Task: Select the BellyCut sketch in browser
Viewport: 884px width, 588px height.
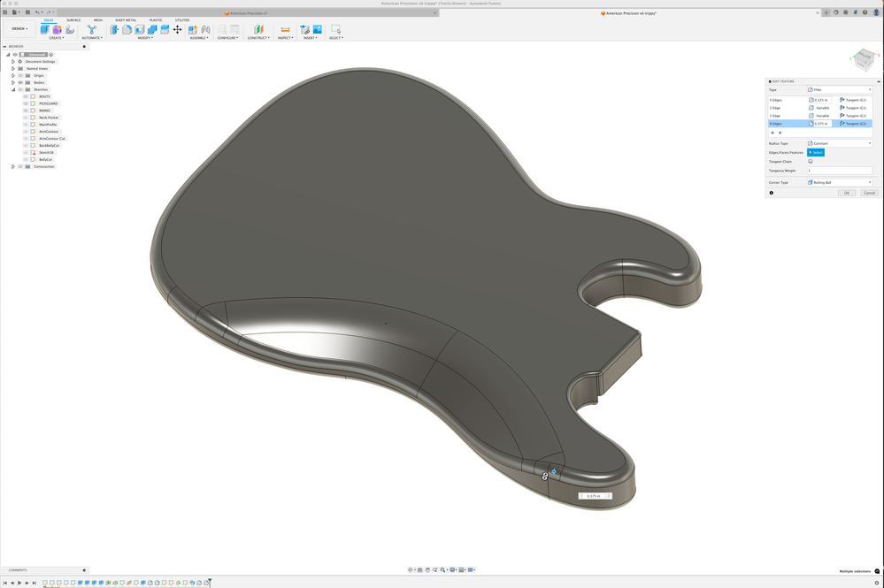Action: coord(46,159)
